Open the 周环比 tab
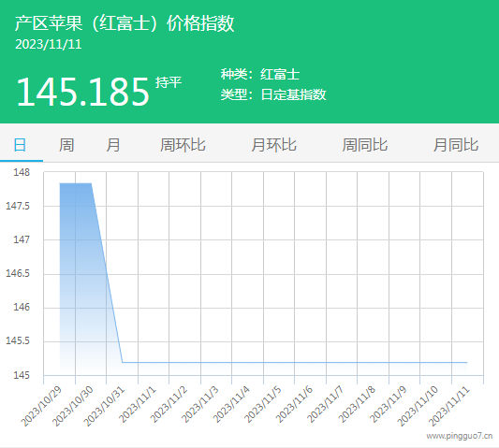 (183, 145)
